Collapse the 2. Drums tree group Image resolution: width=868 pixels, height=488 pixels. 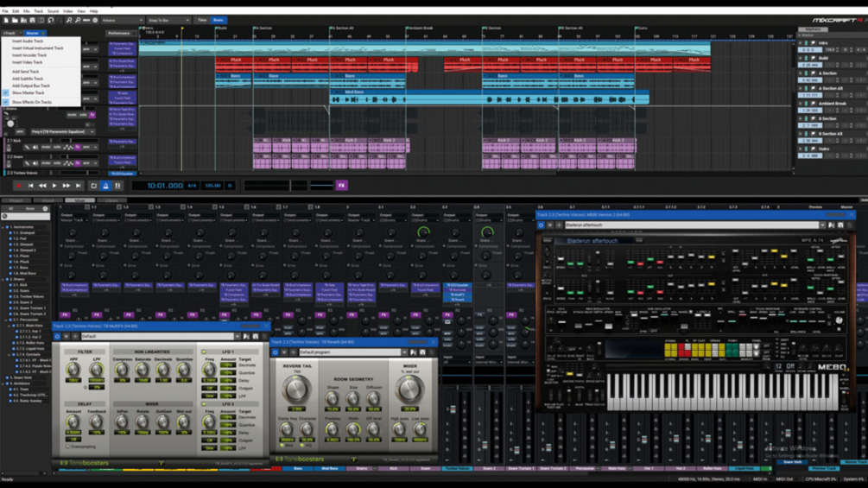coord(3,279)
